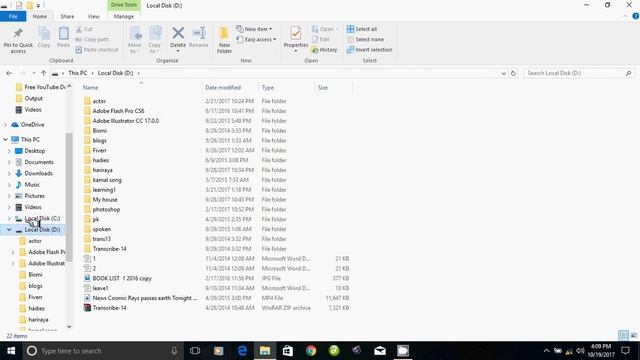The width and height of the screenshot is (640, 360).
Task: Create a New folder from ribbon
Action: tap(224, 40)
